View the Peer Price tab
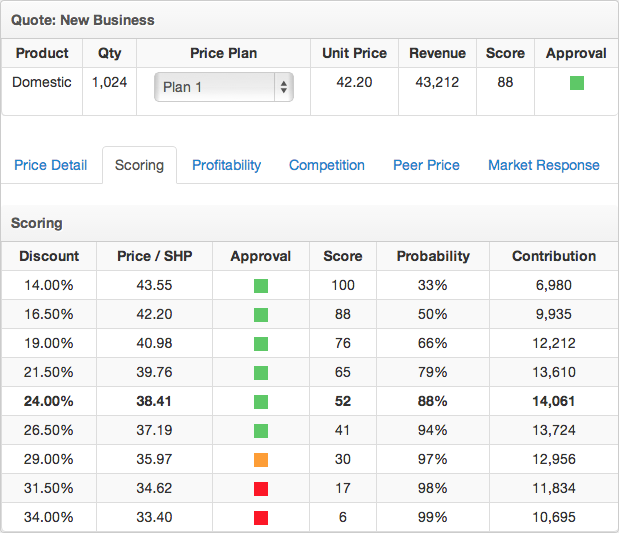619x533 pixels. (426, 165)
